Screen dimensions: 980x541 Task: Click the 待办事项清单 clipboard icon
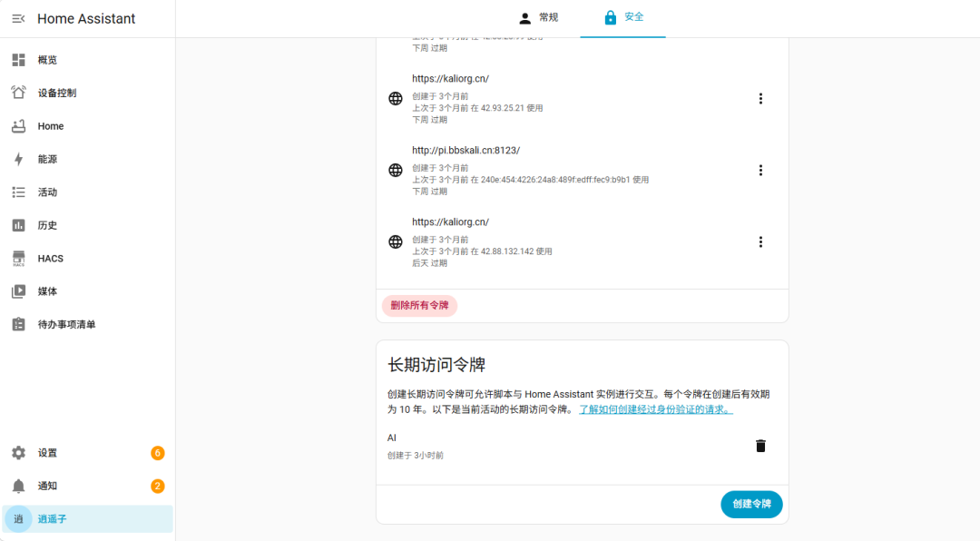click(19, 324)
